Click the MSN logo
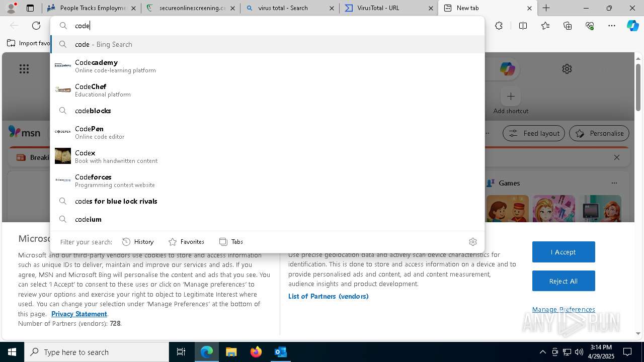 click(x=24, y=132)
